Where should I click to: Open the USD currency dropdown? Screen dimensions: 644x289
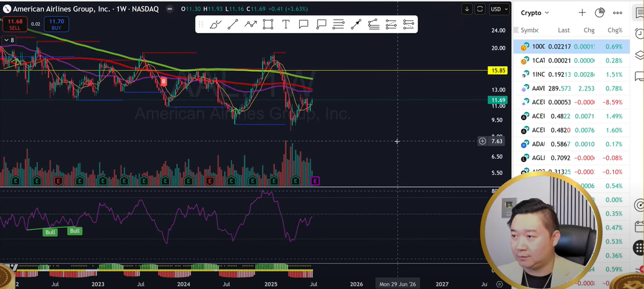coord(496,9)
